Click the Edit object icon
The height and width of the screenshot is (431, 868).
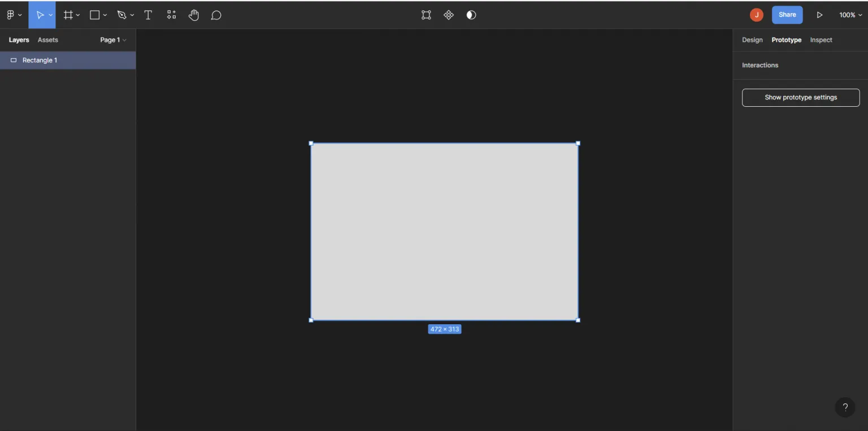click(x=426, y=15)
